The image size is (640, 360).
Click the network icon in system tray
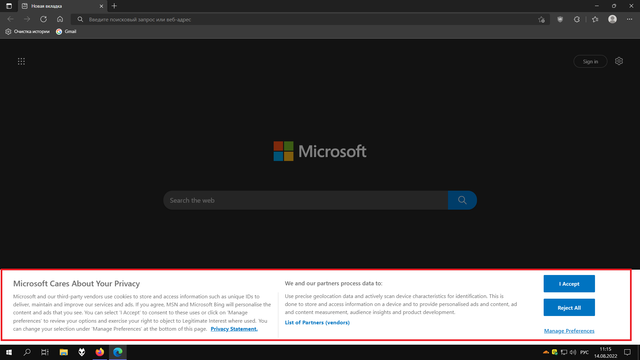(x=564, y=352)
